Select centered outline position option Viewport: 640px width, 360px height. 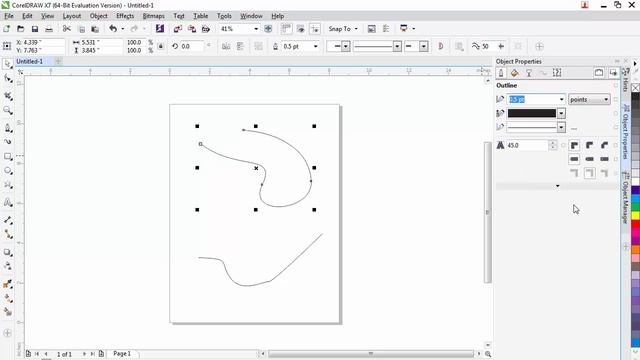[589, 173]
